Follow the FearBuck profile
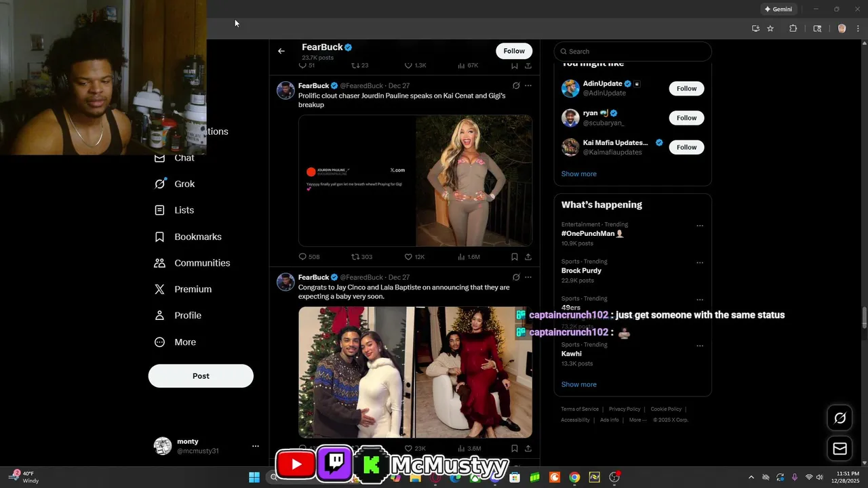The height and width of the screenshot is (488, 868). click(x=514, y=51)
